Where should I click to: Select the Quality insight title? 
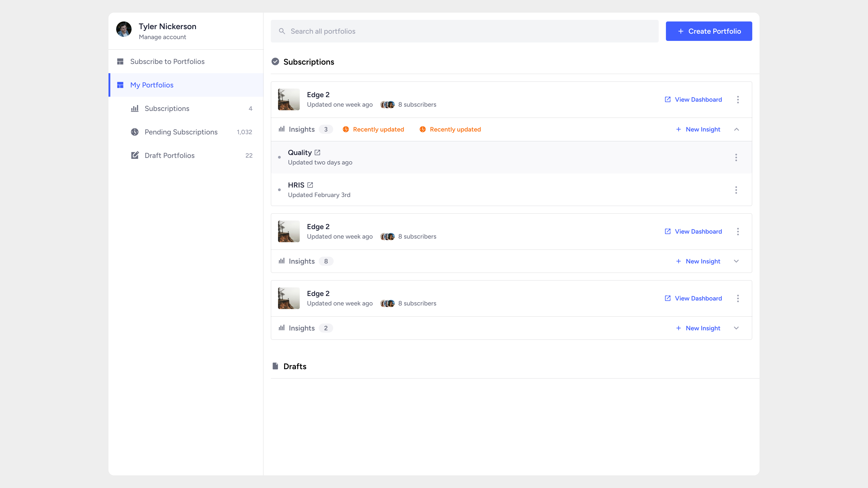coord(300,152)
